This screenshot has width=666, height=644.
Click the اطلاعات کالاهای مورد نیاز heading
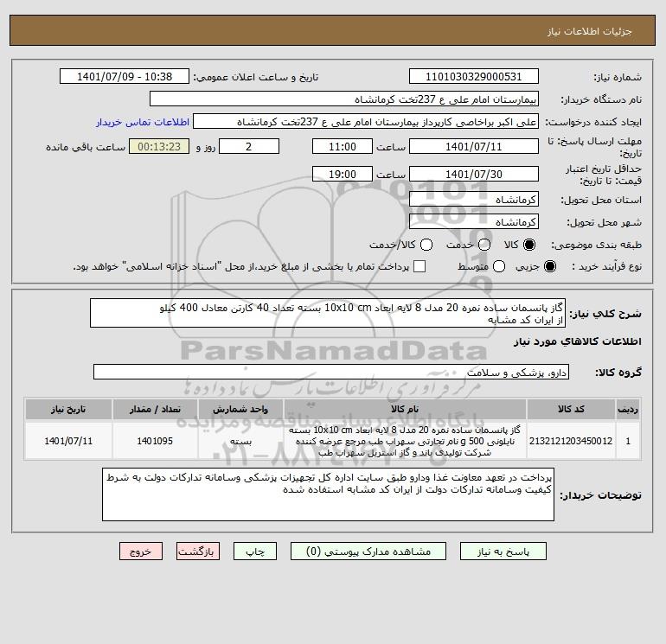[x=578, y=341]
